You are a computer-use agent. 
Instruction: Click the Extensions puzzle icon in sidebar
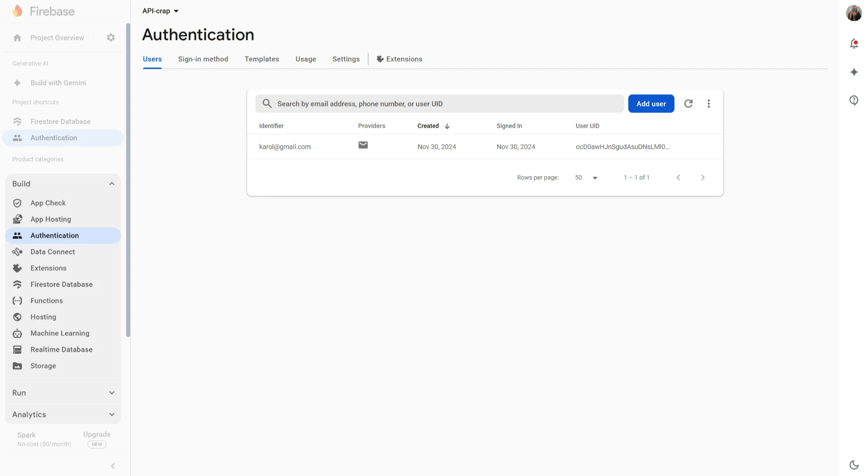(x=17, y=268)
